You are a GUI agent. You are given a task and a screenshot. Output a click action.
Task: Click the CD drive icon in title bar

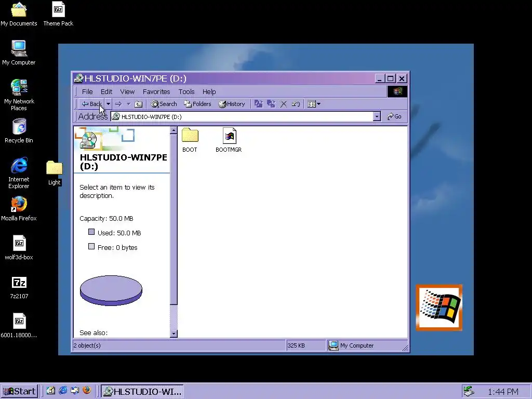79,78
